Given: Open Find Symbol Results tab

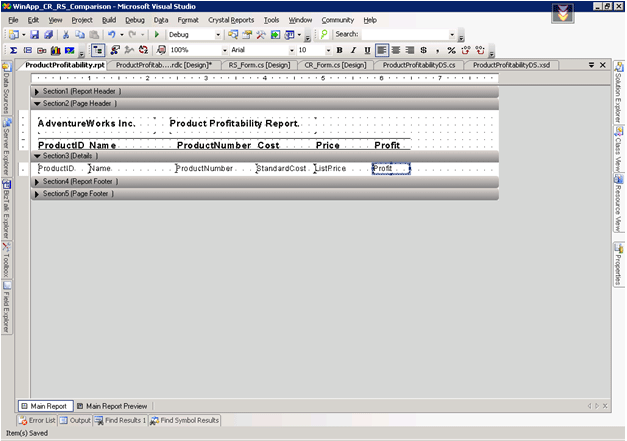Looking at the screenshot, I should coord(185,421).
